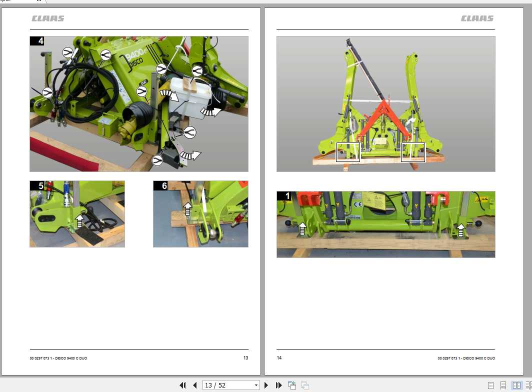The height and width of the screenshot is (392, 532).
Task: Enable continuous facing page scrolling
Action: tap(529, 385)
